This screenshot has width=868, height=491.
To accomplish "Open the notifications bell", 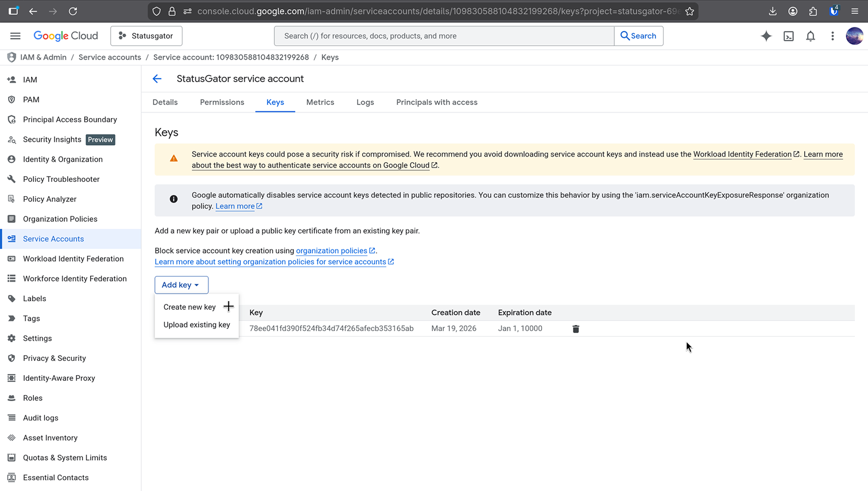I will [x=811, y=36].
